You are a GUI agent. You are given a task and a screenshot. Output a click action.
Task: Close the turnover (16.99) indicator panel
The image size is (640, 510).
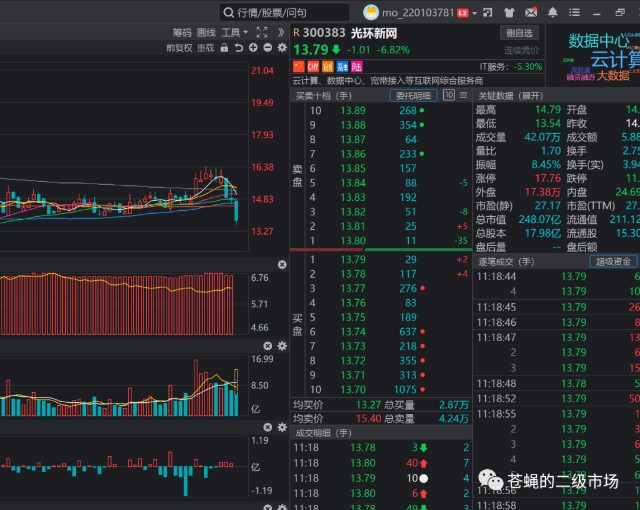(268, 346)
